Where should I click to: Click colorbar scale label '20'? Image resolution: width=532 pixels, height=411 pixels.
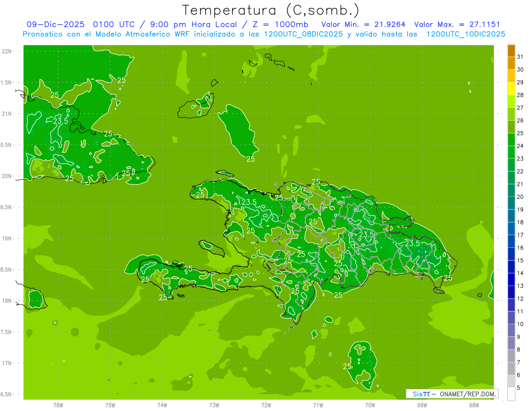pos(520,197)
